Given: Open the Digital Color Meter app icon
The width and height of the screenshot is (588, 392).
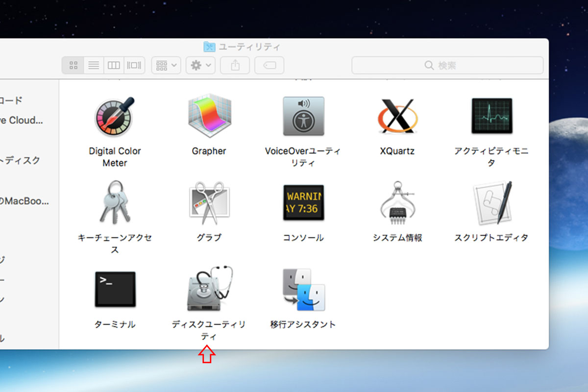Looking at the screenshot, I should pos(114,117).
